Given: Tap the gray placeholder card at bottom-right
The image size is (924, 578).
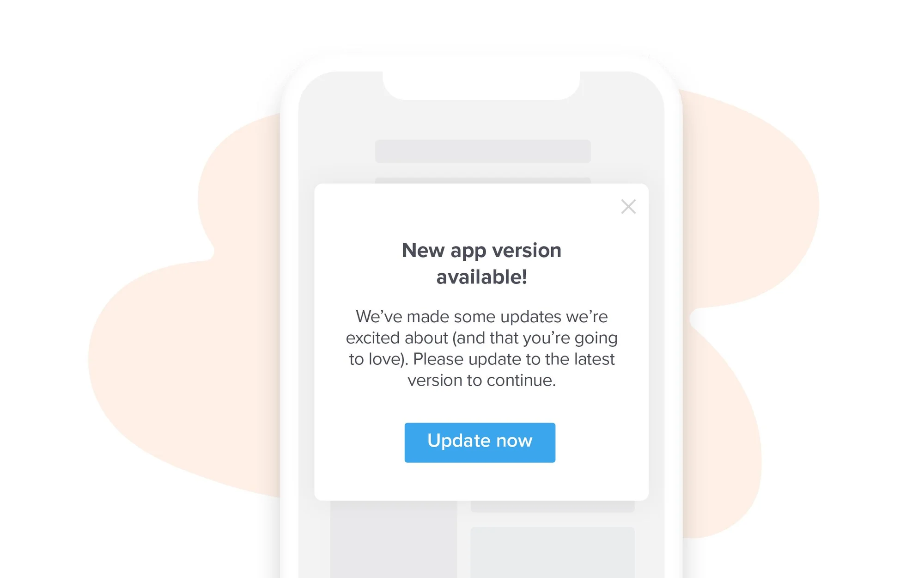Looking at the screenshot, I should click(x=553, y=553).
